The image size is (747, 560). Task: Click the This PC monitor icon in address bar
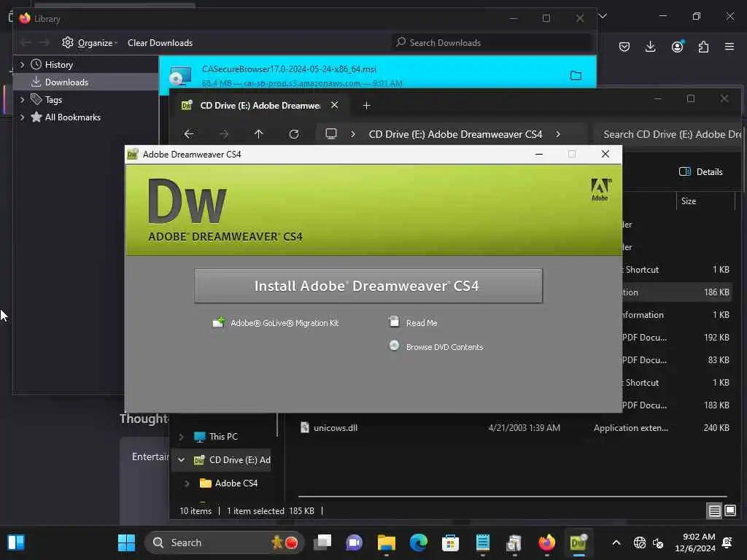click(x=331, y=134)
